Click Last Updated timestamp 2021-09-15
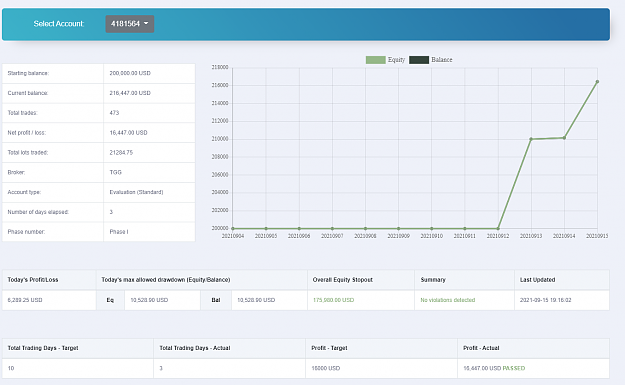 545,300
